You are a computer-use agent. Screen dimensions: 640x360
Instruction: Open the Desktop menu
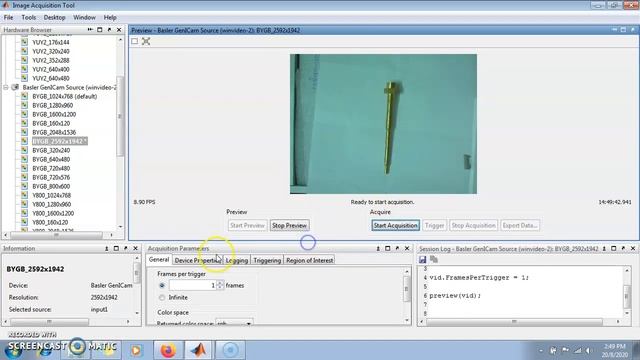click(54, 18)
